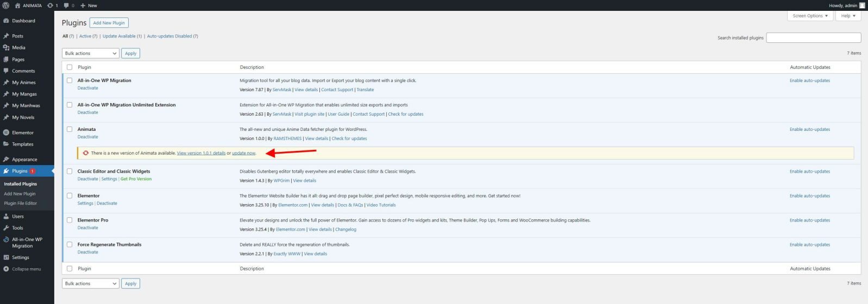Click All-in-One WP Migration sidebar icon
Viewport: 868px width, 304px height.
click(x=6, y=239)
